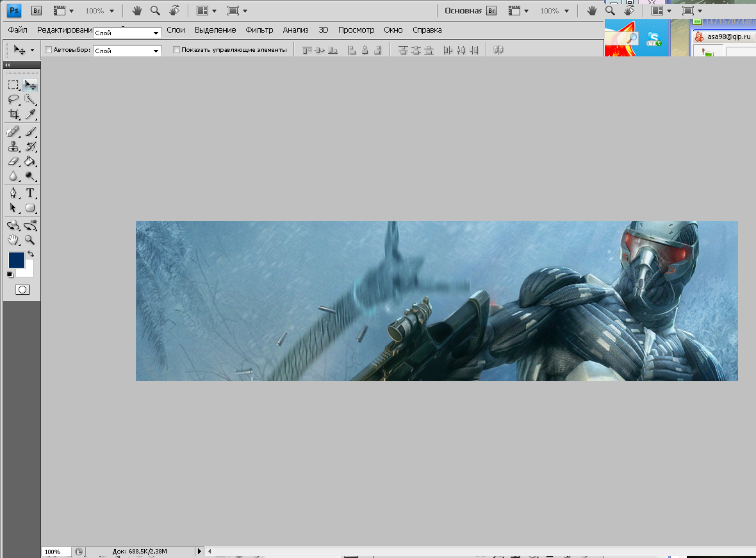Enable the Автовыбор checkbox
This screenshot has height=558, width=756.
point(49,50)
